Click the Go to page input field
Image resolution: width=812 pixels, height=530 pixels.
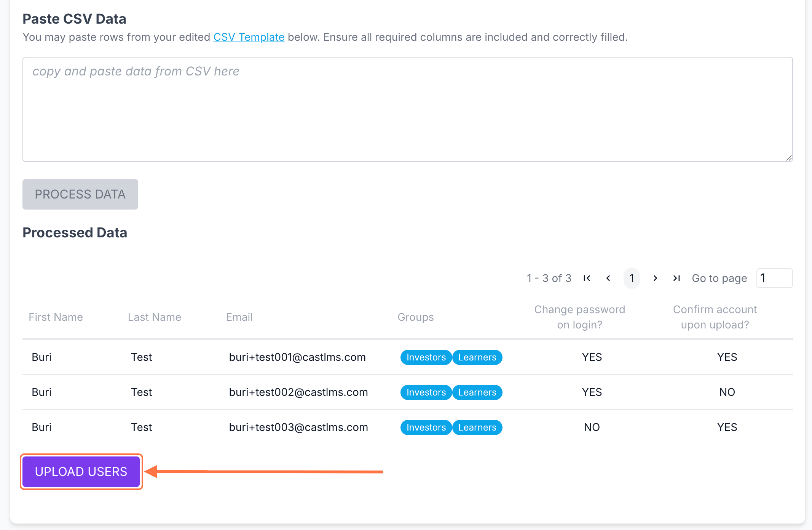pos(774,278)
